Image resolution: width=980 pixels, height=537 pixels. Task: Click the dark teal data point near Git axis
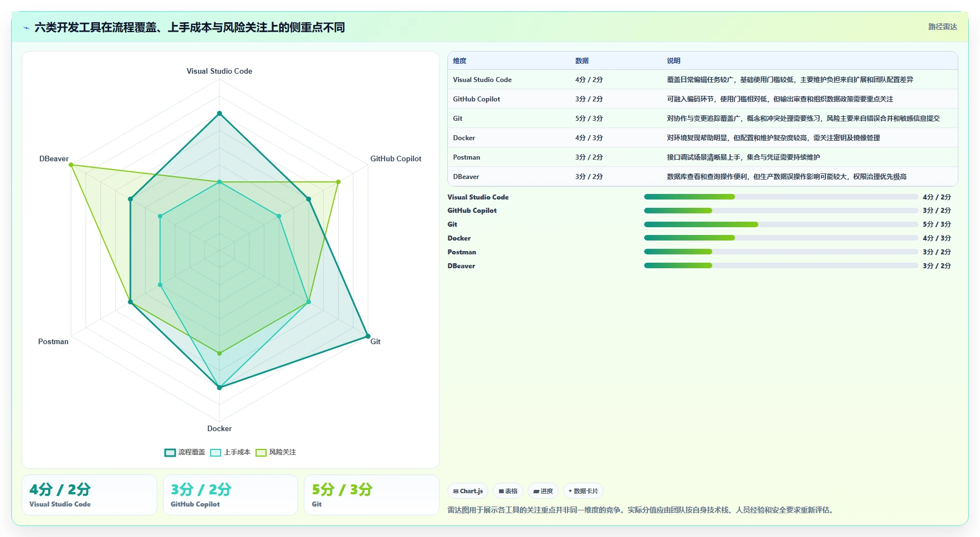pos(367,336)
